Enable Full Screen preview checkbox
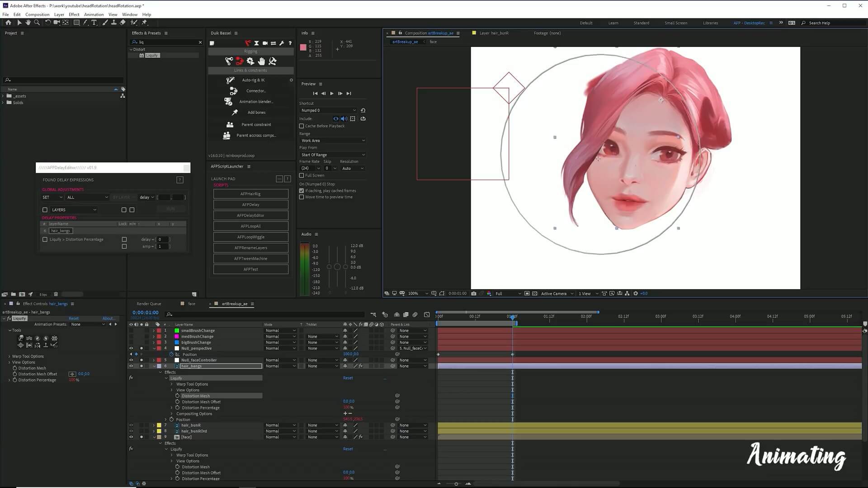868x488 pixels. 302,175
